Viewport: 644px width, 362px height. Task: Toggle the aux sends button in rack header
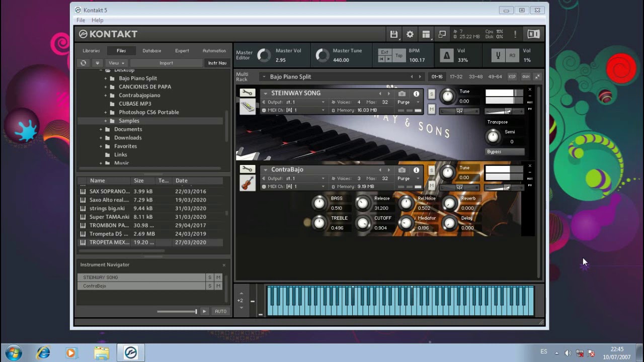[526, 76]
